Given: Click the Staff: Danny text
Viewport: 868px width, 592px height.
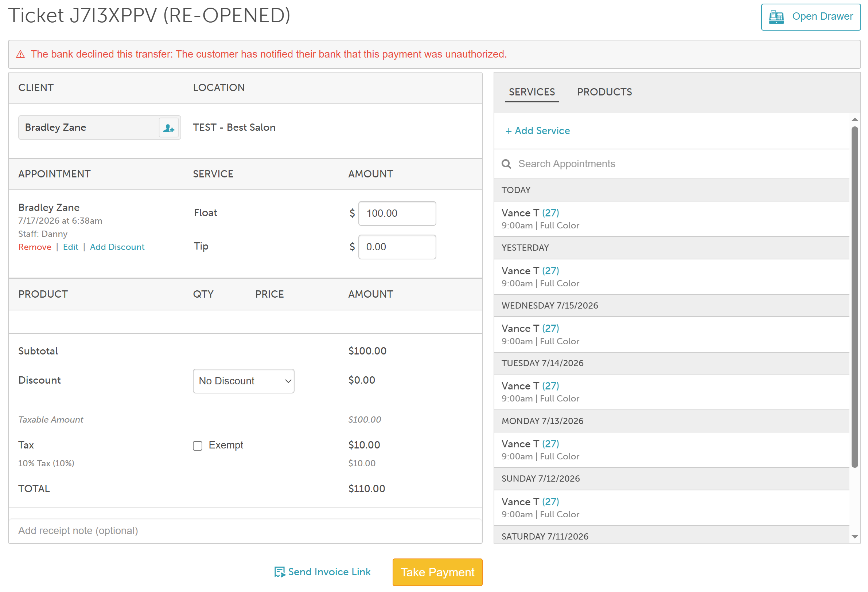Looking at the screenshot, I should pyautogui.click(x=43, y=234).
